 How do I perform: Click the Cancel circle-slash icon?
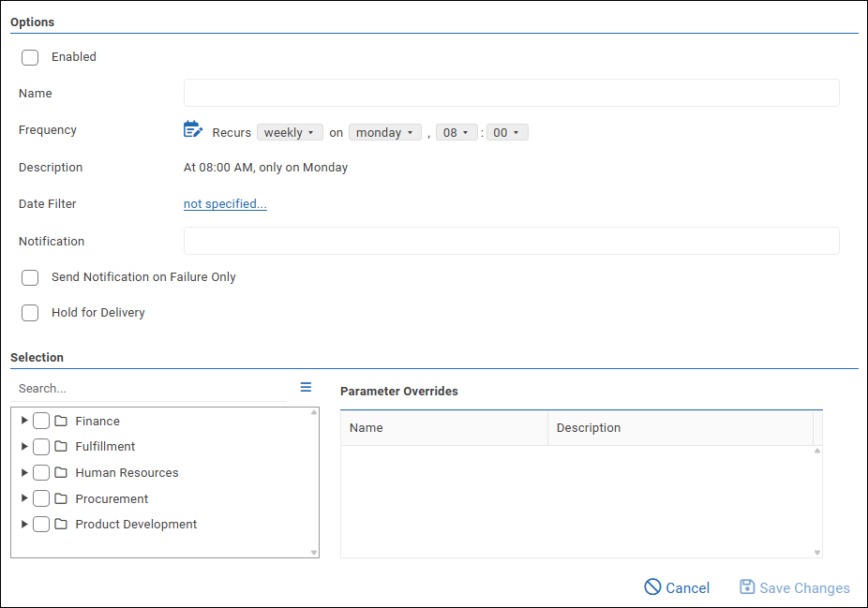click(652, 587)
